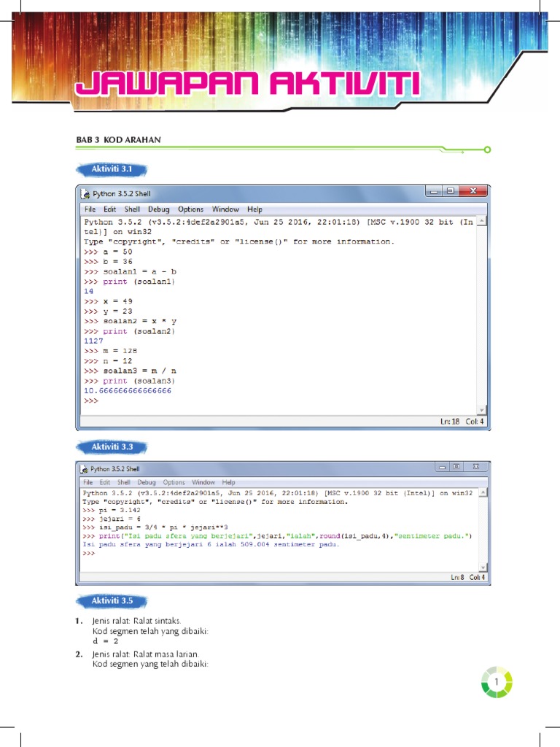
Task: Click output value '1127' in top shell
Action: pyautogui.click(x=93, y=341)
